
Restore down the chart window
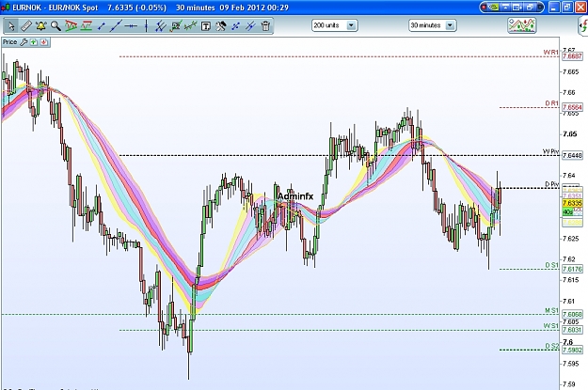pos(567,8)
